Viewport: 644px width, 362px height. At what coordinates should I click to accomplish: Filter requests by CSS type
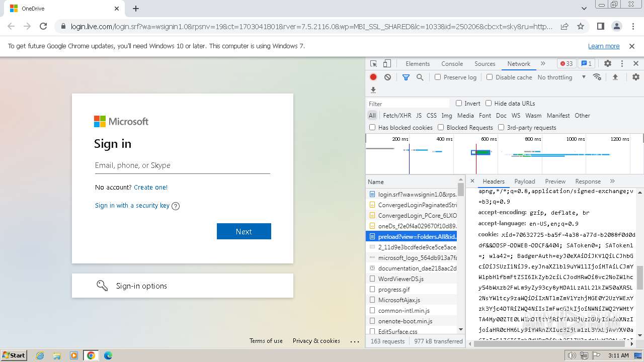pyautogui.click(x=432, y=115)
